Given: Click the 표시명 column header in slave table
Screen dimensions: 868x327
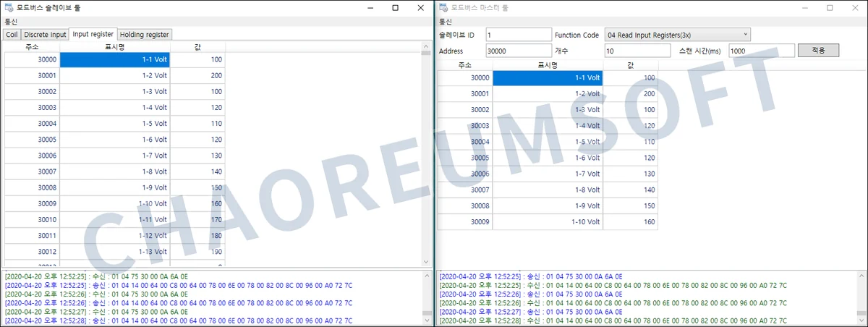Looking at the screenshot, I should (115, 46).
